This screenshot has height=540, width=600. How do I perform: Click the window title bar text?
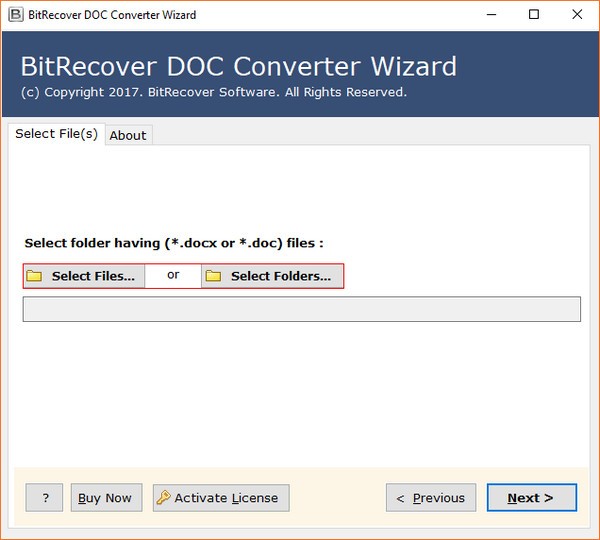(x=111, y=15)
